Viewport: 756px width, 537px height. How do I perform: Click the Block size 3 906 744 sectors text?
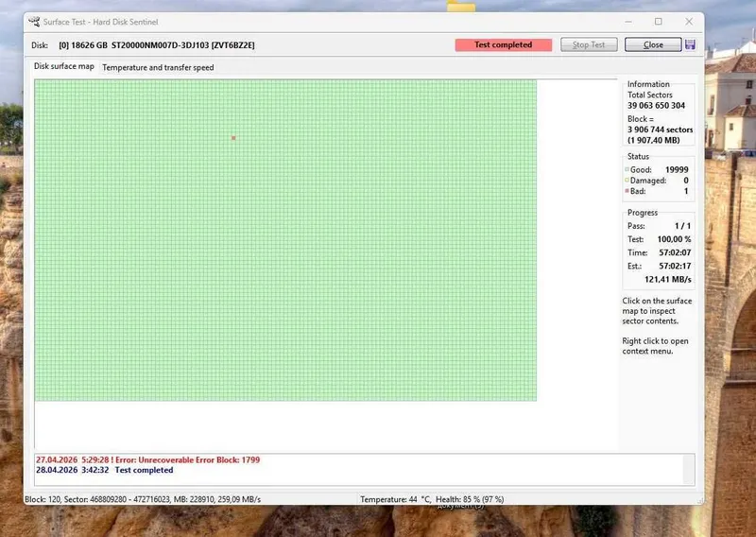coord(660,130)
